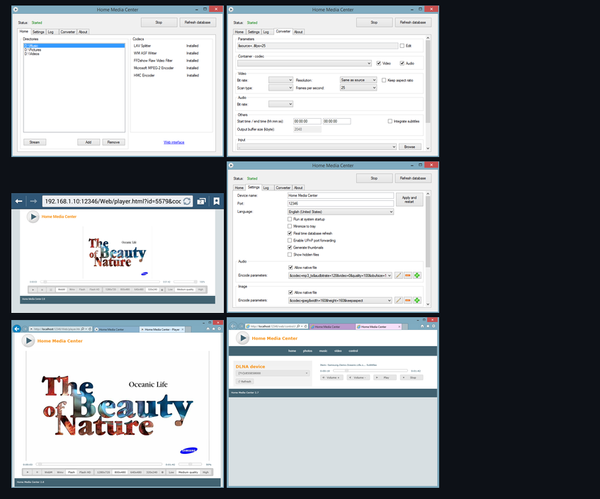Enable Minimize to tray option
Viewport: 600px width, 499px height.
[290, 226]
